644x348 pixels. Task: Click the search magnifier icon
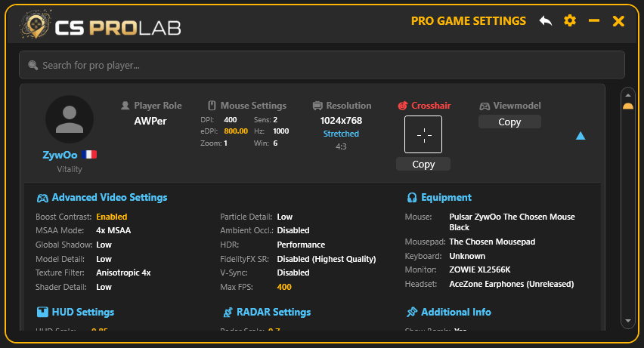click(x=33, y=66)
